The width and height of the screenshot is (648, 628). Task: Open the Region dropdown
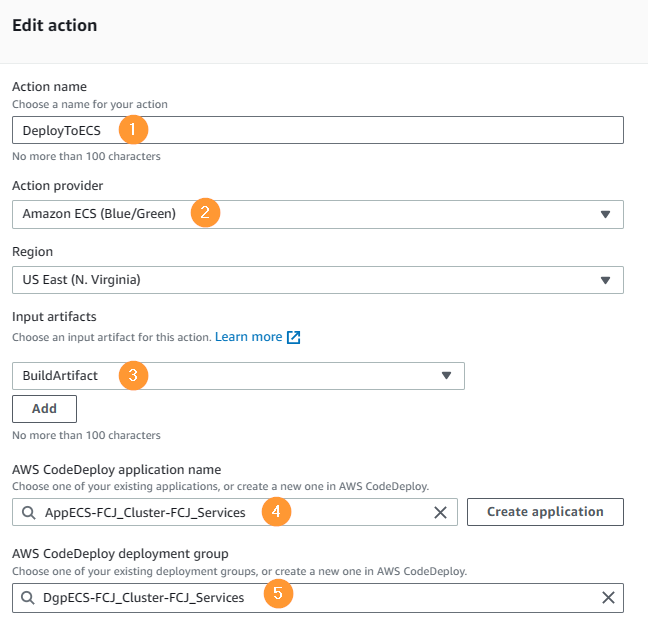pos(317,280)
